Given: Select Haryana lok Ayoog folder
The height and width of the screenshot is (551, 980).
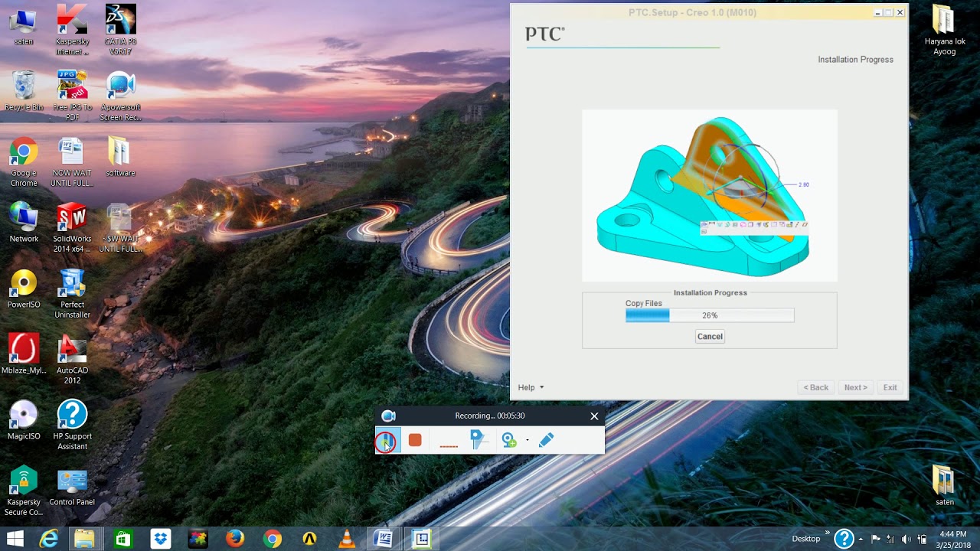Looking at the screenshot, I should (945, 31).
